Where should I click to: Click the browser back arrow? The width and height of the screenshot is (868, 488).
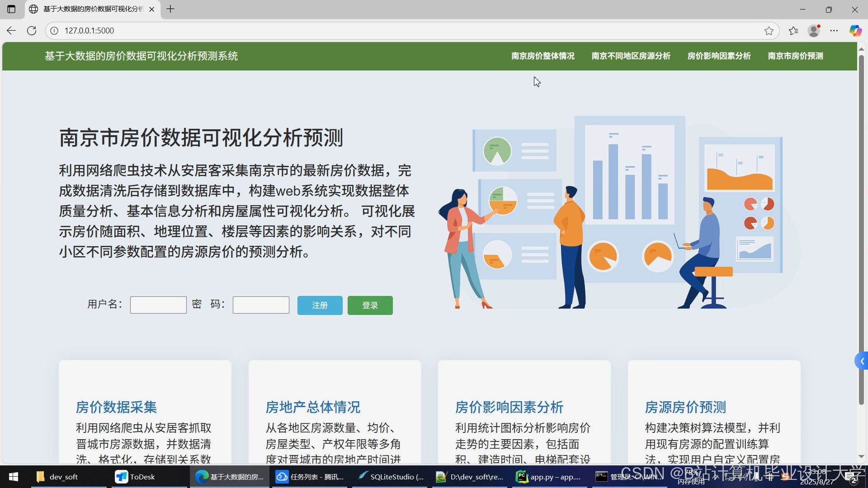click(11, 31)
